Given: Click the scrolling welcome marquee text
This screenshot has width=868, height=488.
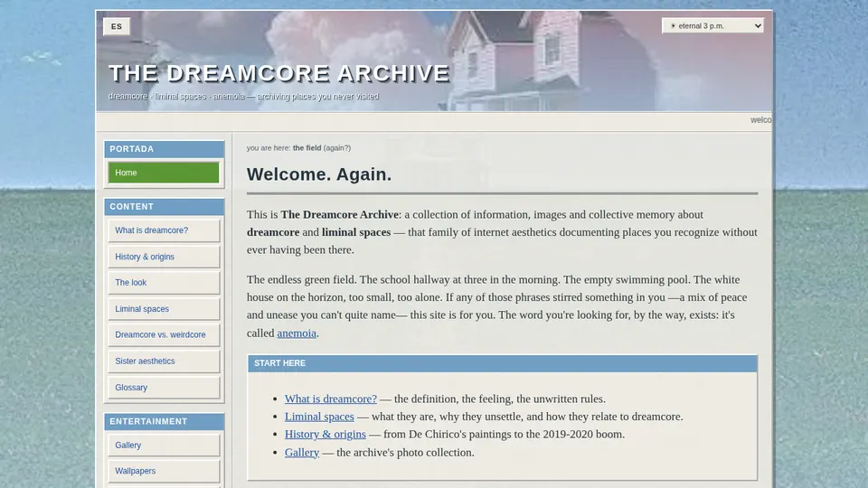Looking at the screenshot, I should pos(760,120).
